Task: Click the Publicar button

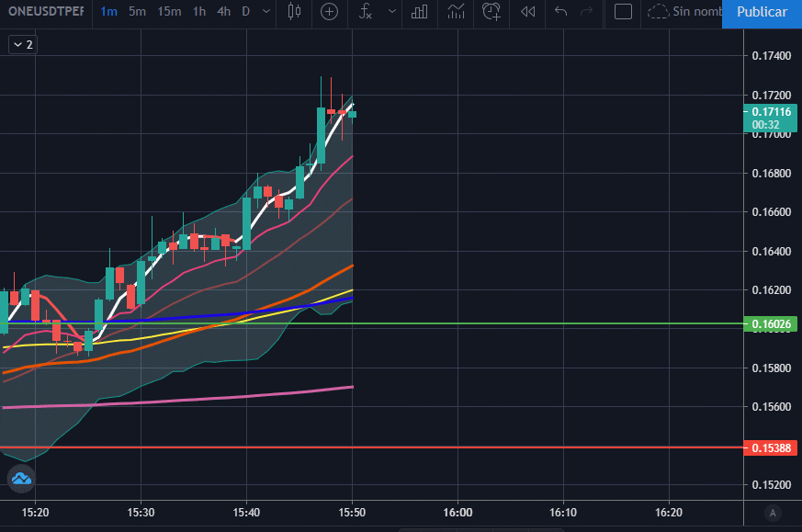Action: pyautogui.click(x=762, y=12)
